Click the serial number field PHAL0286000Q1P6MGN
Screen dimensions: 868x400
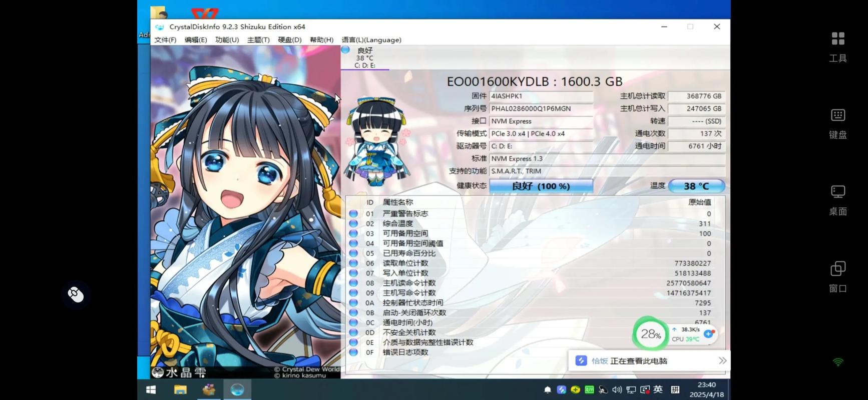click(x=541, y=108)
